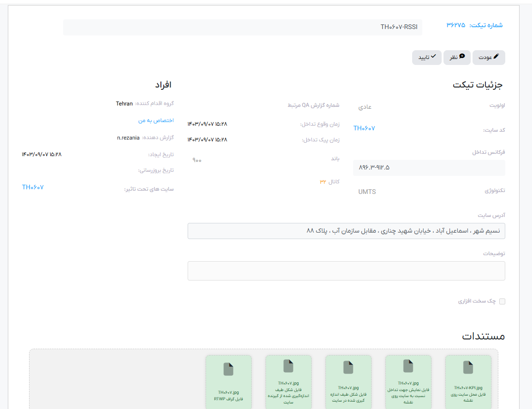
Task: Click into the توضیحات text box
Action: click(346, 271)
